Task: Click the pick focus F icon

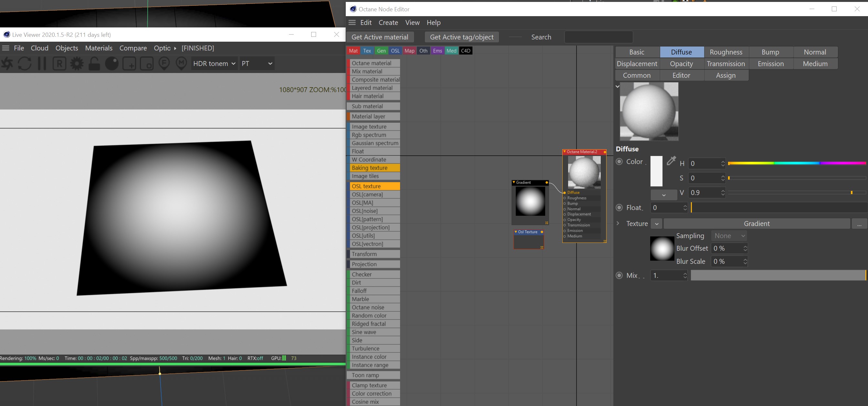Action: (164, 63)
